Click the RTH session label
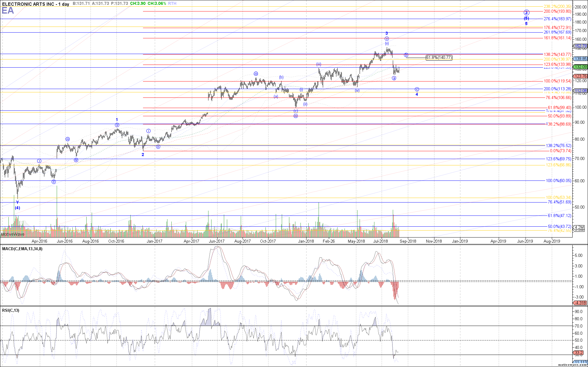Screen dimensions: 588x367 pyautogui.click(x=172, y=3)
